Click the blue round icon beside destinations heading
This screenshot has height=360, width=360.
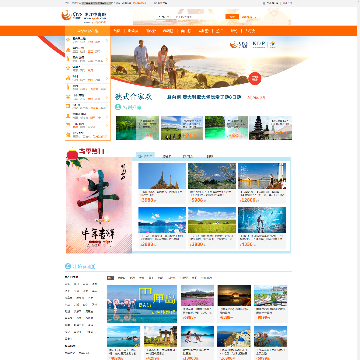[x=68, y=266]
